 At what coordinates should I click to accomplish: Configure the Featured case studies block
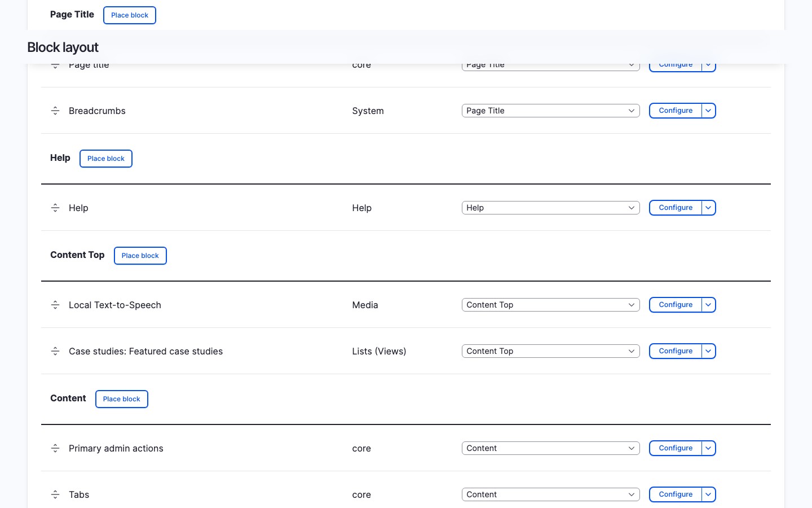point(676,351)
